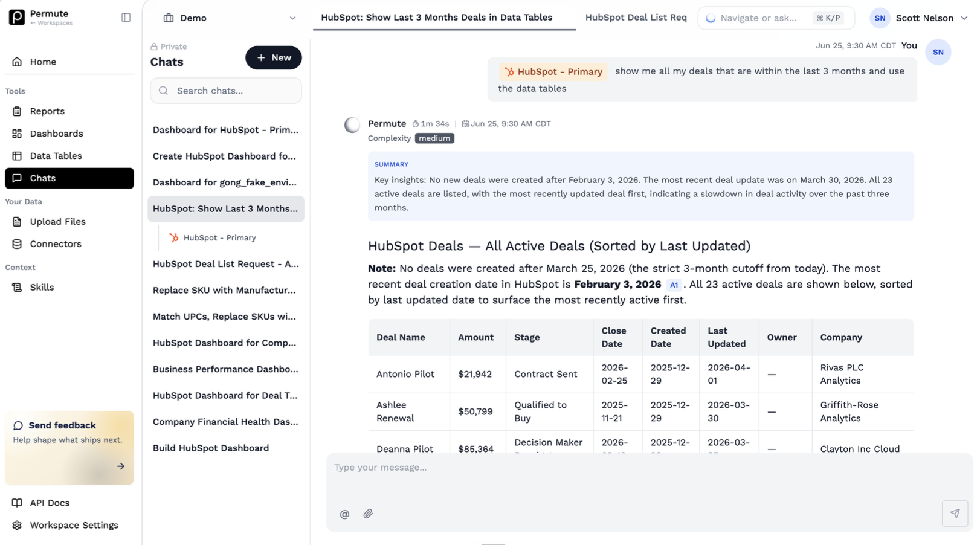Open chat HubSpot Deal List Request - A...
This screenshot has height=545, width=980.
(x=226, y=264)
